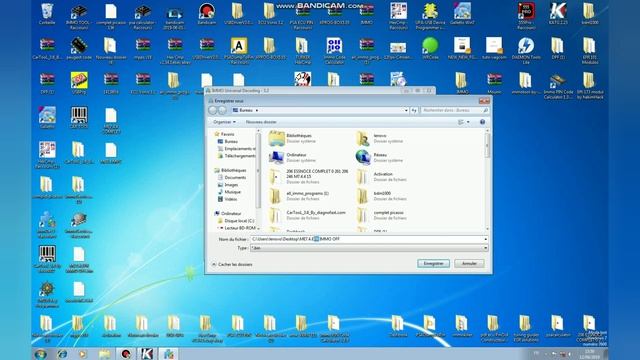
Task: Click the Bureau address bar breadcrumb
Action: [x=245, y=110]
